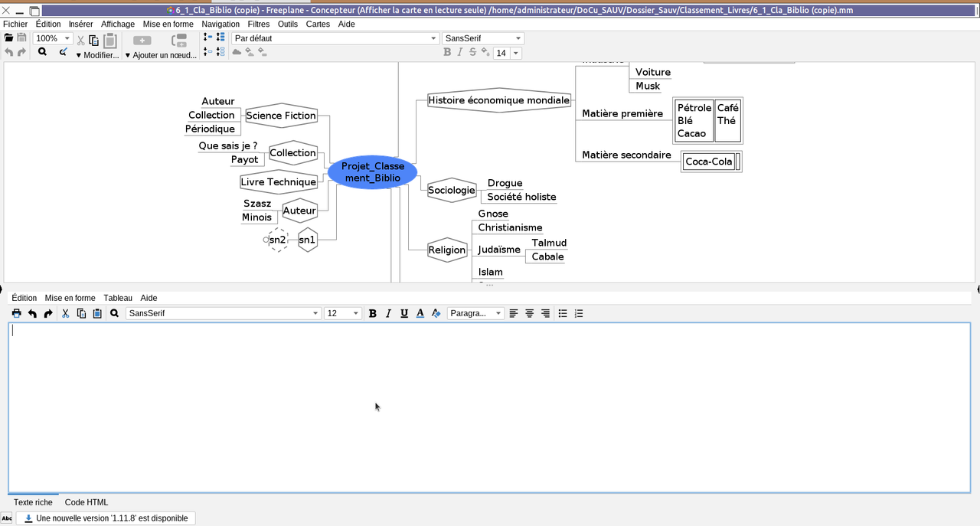The image size is (980, 526).
Task: Insert a bulleted list in the note editor
Action: tap(563, 313)
